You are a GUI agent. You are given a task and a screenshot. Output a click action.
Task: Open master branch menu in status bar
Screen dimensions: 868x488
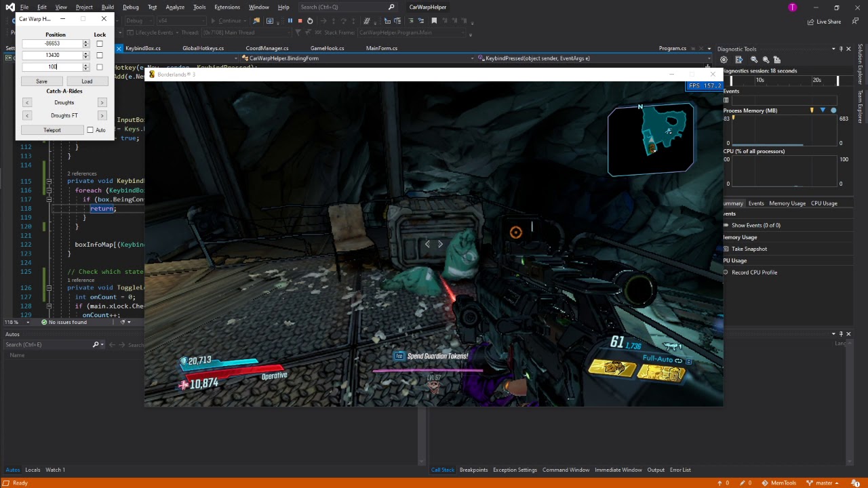[823, 483]
